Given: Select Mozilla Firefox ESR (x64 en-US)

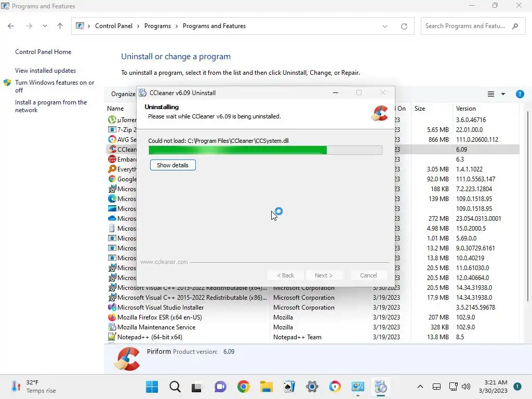Looking at the screenshot, I should click(159, 317).
